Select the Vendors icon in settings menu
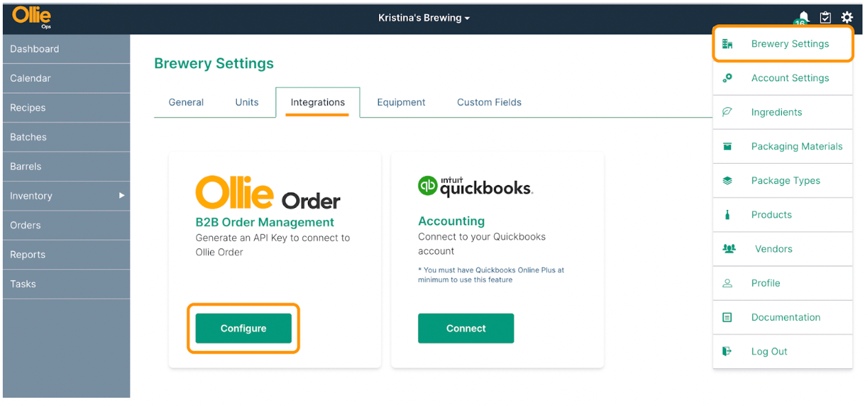Viewport: 868px width, 406px height. pyautogui.click(x=729, y=248)
